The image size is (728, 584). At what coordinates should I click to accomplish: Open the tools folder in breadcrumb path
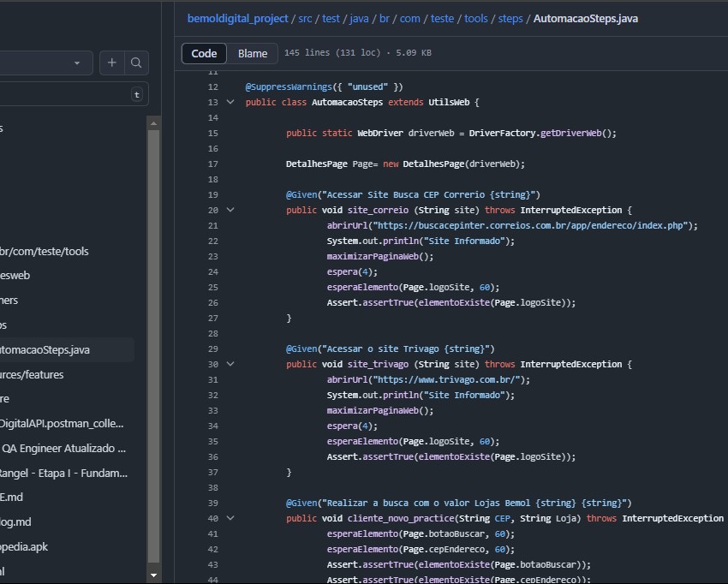(475, 18)
